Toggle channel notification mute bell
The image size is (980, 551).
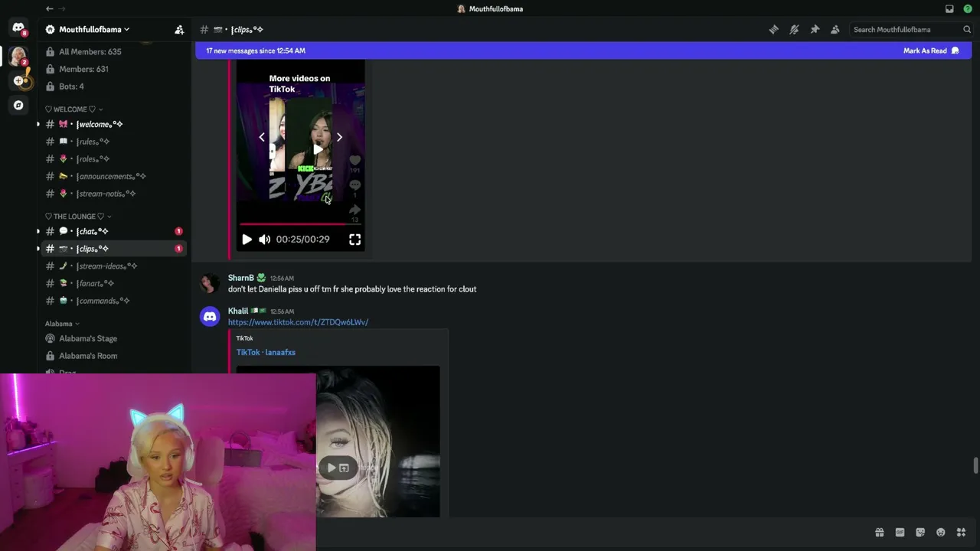[x=794, y=29]
